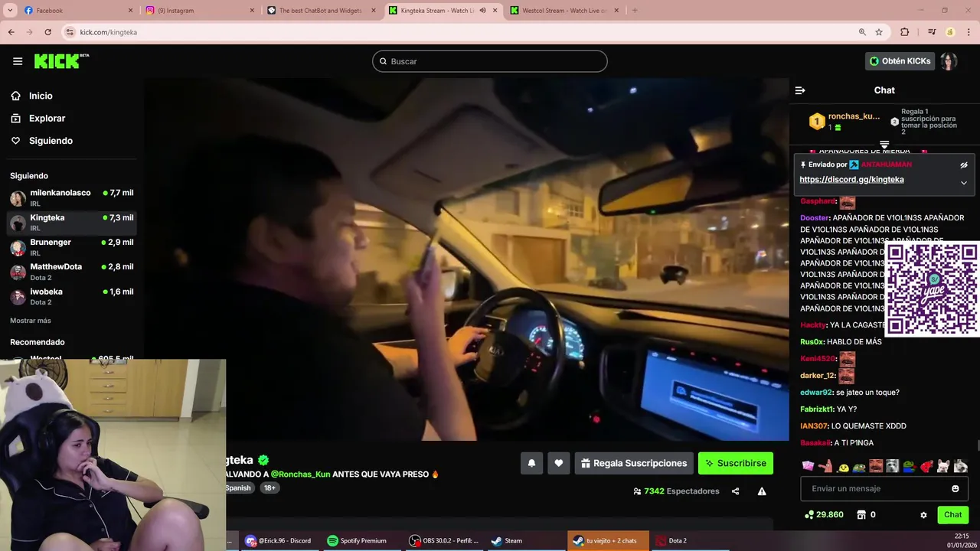980x551 pixels.
Task: Open the iwobeka channel in sidebar
Action: [x=72, y=296]
